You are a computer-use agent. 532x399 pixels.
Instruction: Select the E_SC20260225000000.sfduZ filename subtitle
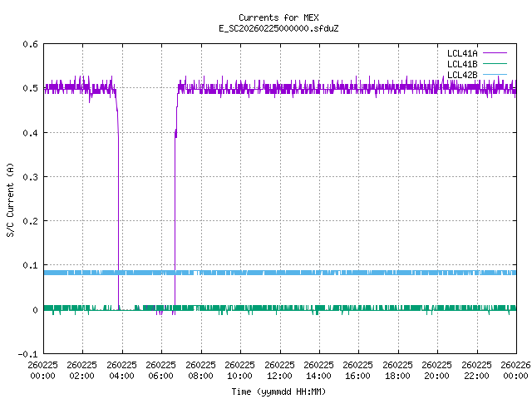pos(278,28)
